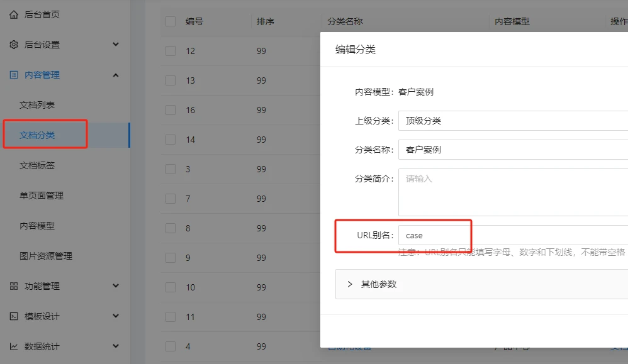Click the home icon beside 后台首页

coord(14,14)
